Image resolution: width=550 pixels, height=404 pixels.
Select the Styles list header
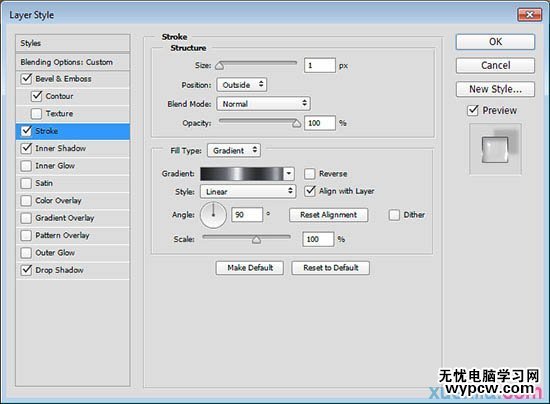tap(73, 43)
